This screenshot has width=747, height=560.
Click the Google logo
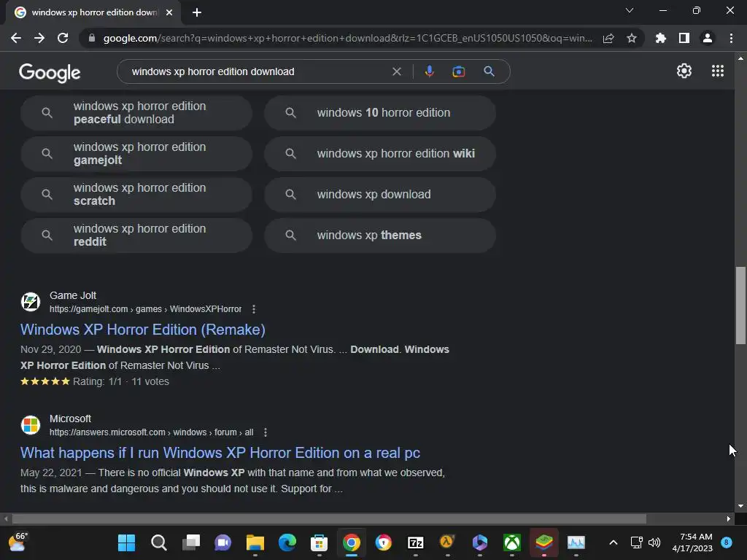click(50, 72)
